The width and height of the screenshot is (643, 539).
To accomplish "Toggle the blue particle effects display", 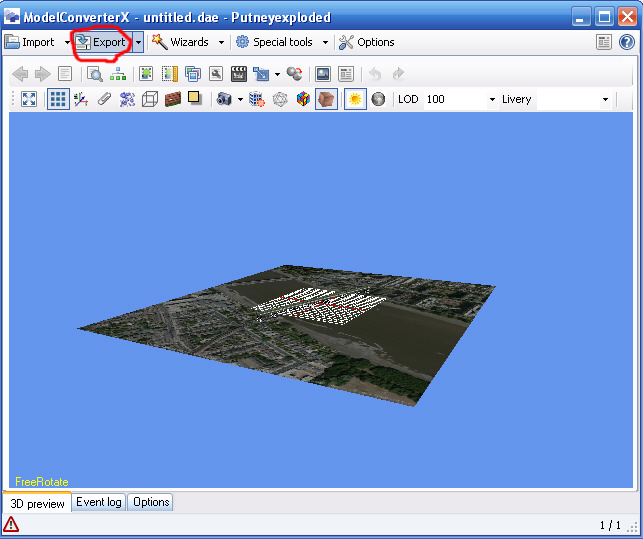I will pos(127,99).
